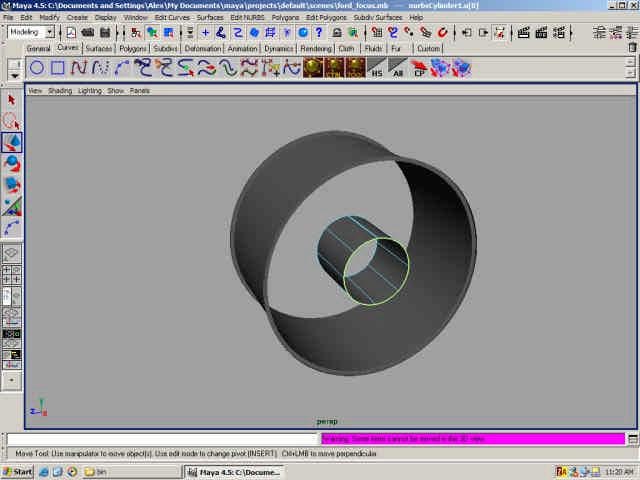Click the All shelf button
Viewport: 640px width, 480px height.
pos(398,68)
